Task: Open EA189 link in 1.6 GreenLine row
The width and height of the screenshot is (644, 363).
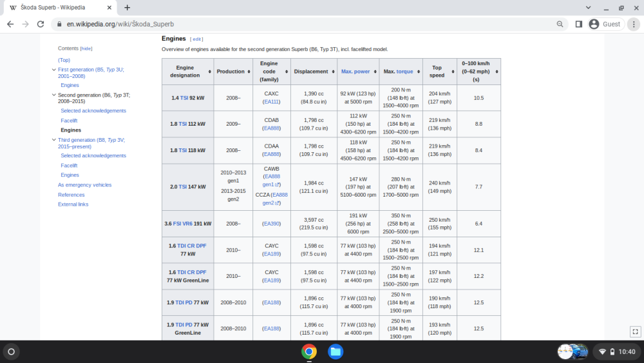Action: point(272,280)
